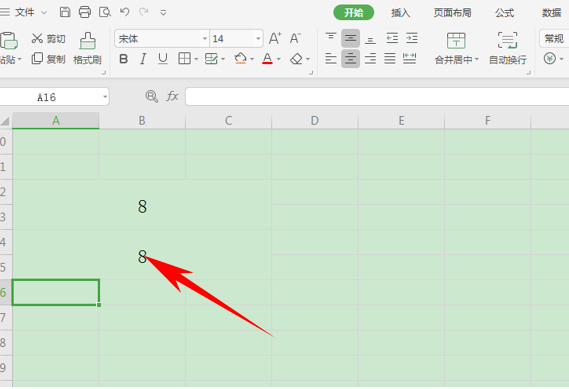The height and width of the screenshot is (389, 569).
Task: Click the Increase font size icon
Action: coord(275,38)
